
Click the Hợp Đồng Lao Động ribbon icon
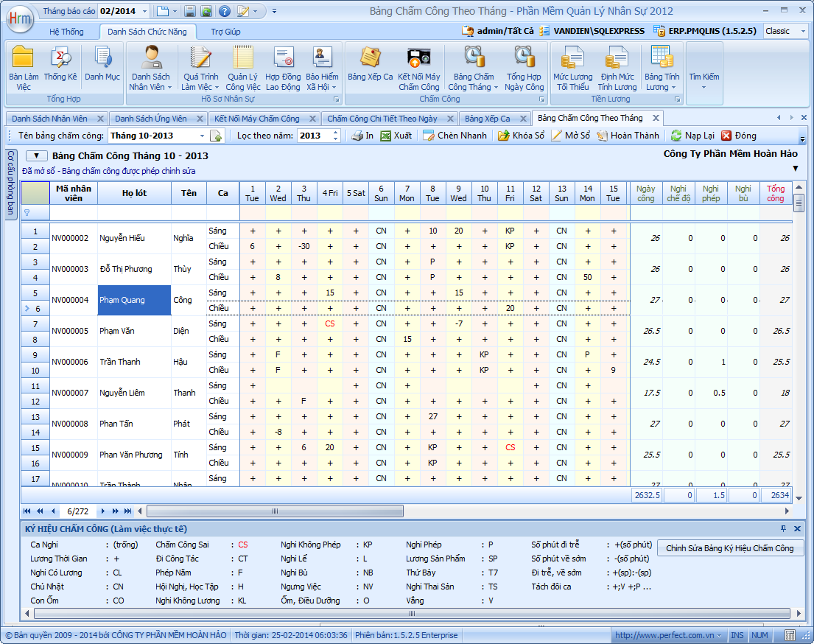point(283,68)
